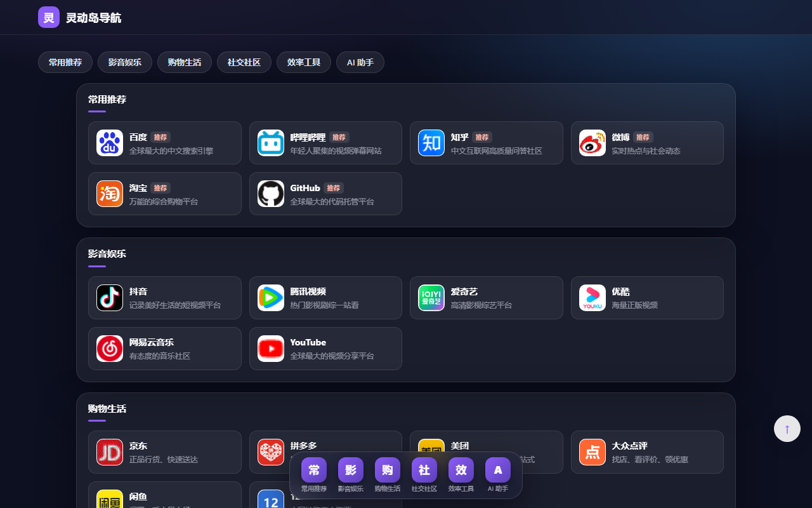Open the 抖音 music note icon
The width and height of the screenshot is (812, 508).
pos(110,298)
